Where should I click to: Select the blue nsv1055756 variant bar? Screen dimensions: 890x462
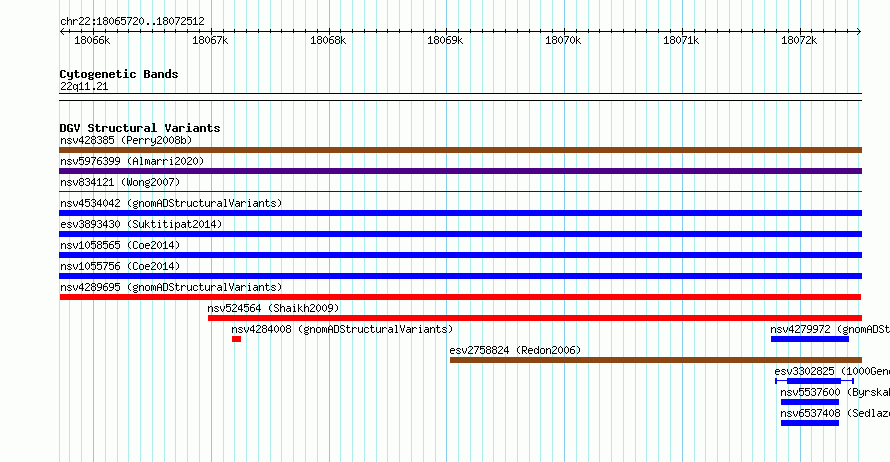[x=460, y=276]
